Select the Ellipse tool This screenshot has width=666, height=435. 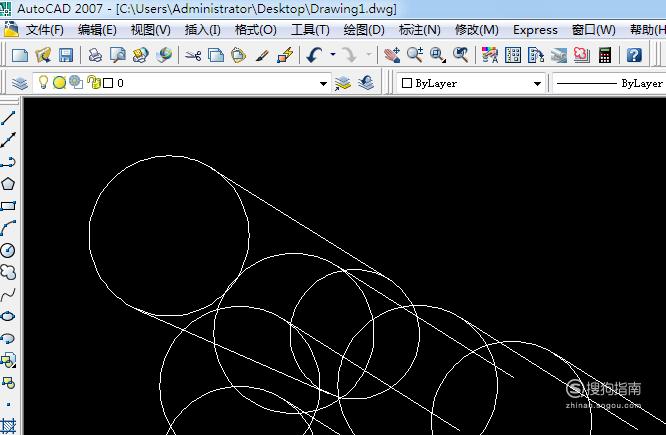tap(8, 316)
